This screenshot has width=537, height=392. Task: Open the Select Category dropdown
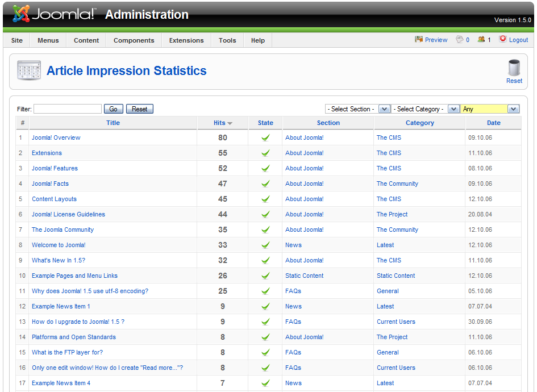(x=426, y=109)
